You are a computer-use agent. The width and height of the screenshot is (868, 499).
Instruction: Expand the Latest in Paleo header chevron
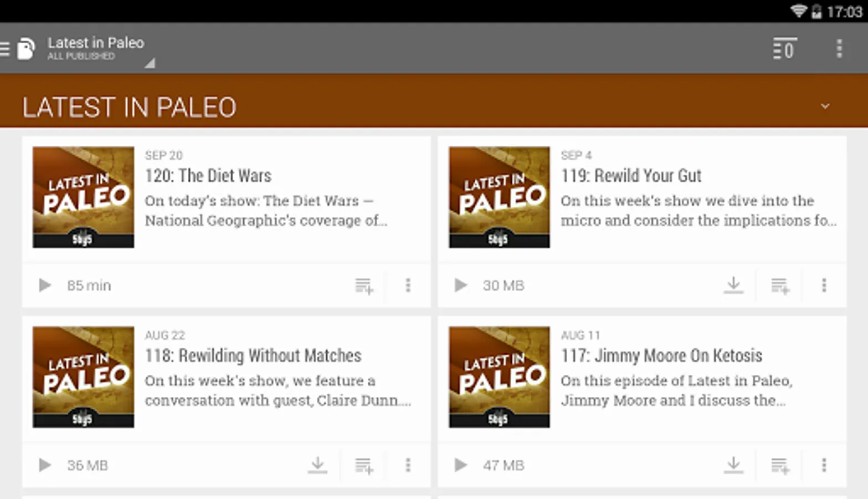coord(825,106)
